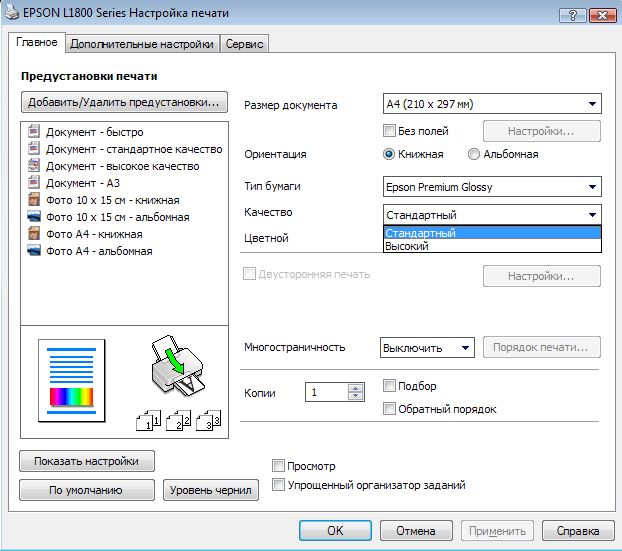Select preset Фото 10 x 15 см - альбомная
Viewport: 622px width, 551px height.
point(117,217)
